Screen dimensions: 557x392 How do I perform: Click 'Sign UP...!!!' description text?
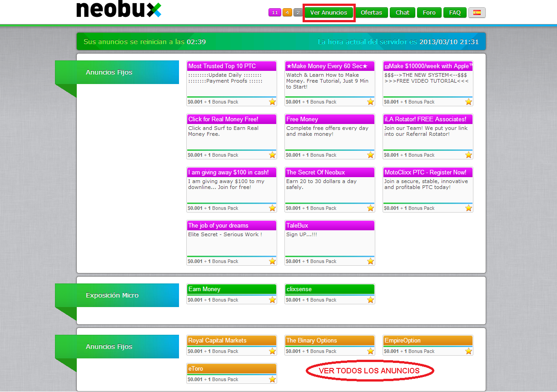pos(302,234)
